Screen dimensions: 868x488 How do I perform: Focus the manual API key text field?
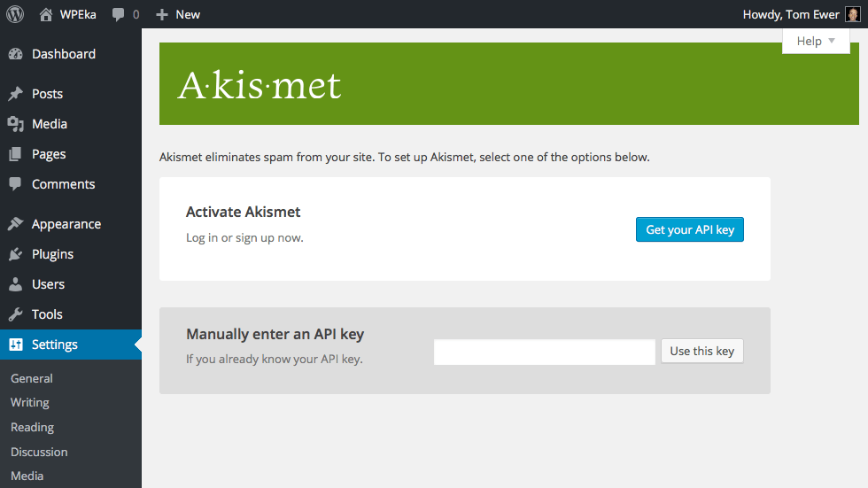pyautogui.click(x=544, y=352)
